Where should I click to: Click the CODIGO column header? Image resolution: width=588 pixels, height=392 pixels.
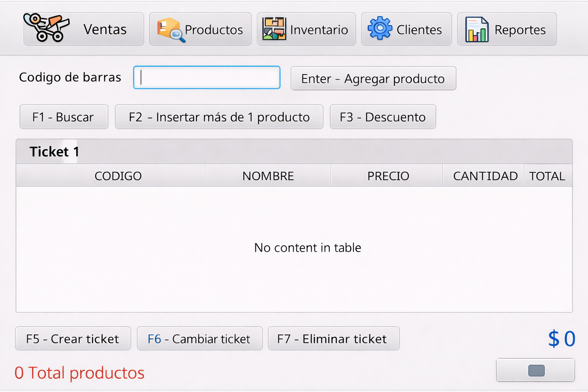tap(118, 176)
